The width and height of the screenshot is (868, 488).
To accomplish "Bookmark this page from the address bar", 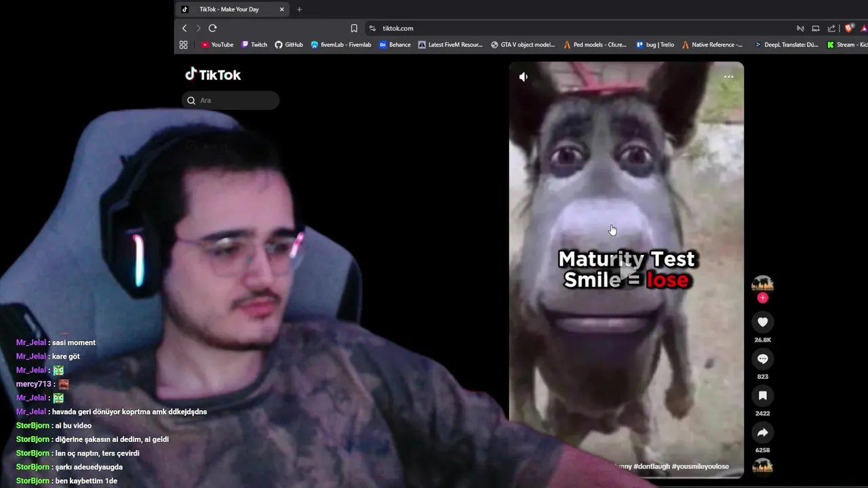I will (354, 28).
